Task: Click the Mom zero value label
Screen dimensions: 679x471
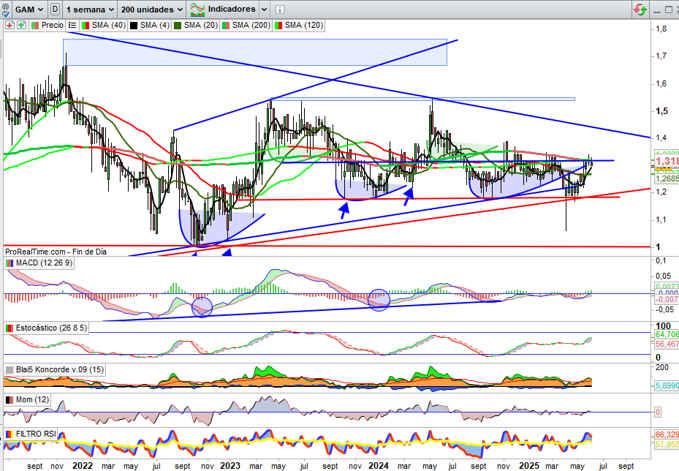Action: pyautogui.click(x=658, y=412)
